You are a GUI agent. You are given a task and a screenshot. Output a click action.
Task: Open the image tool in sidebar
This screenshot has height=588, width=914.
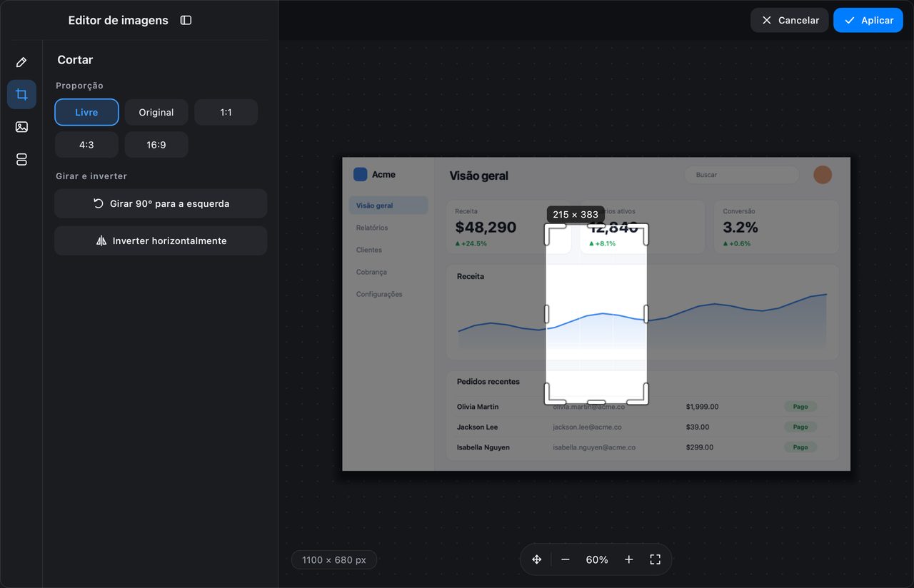tap(21, 127)
